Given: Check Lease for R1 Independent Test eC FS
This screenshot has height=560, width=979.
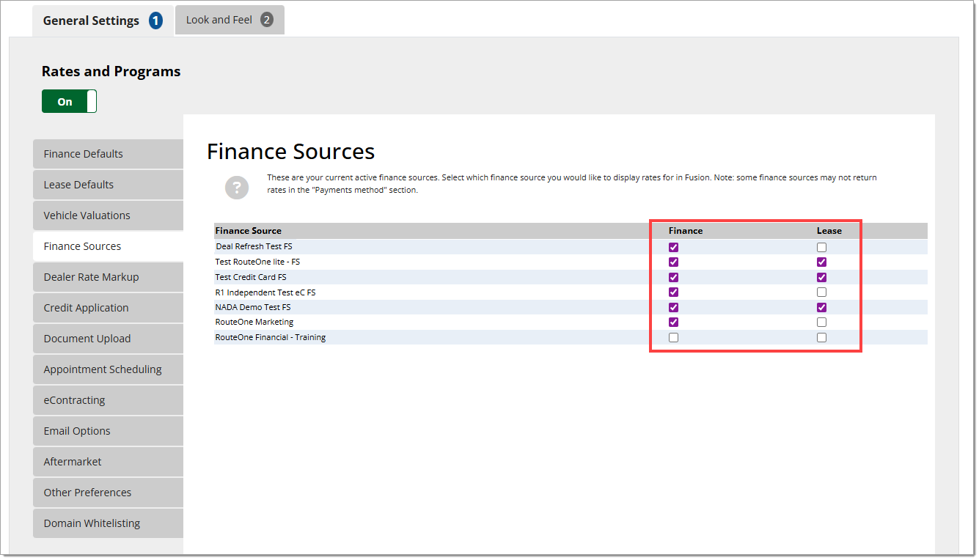Looking at the screenshot, I should click(x=821, y=292).
